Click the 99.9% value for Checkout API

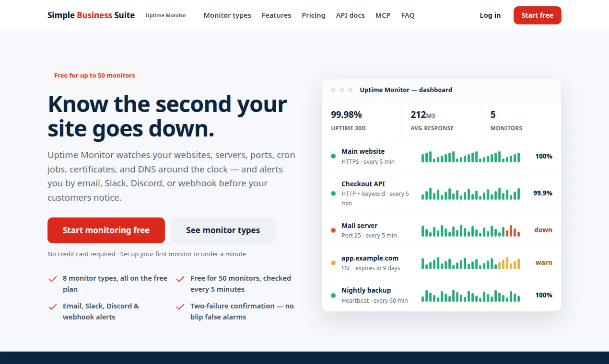coord(543,193)
